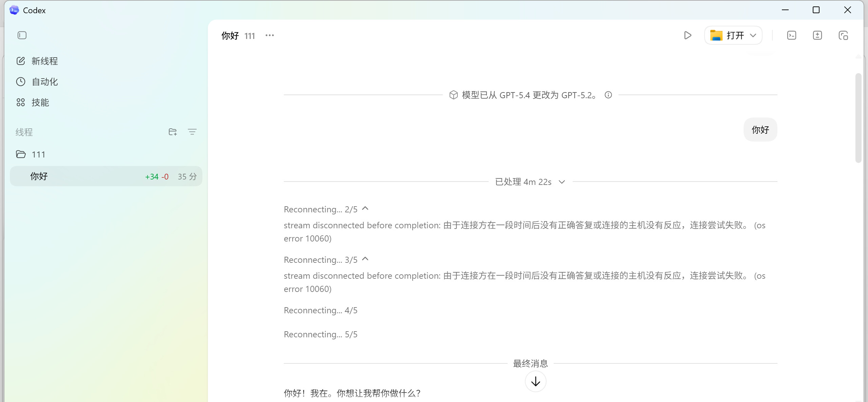Open the 自动化 automation section
Screen dimensions: 868x402
pos(37,82)
